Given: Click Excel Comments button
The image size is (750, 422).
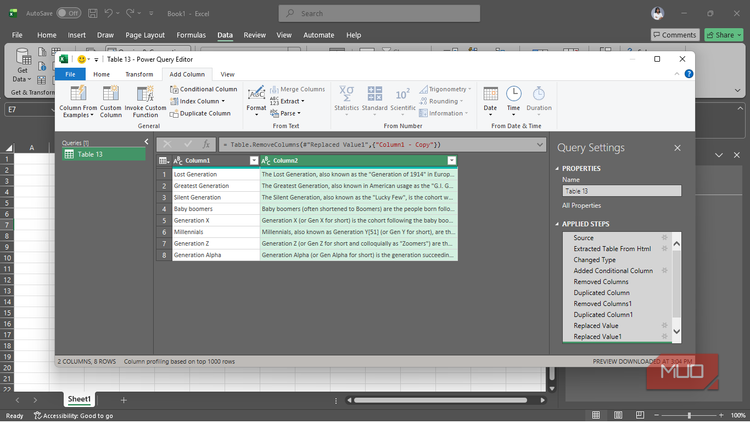Looking at the screenshot, I should click(675, 35).
